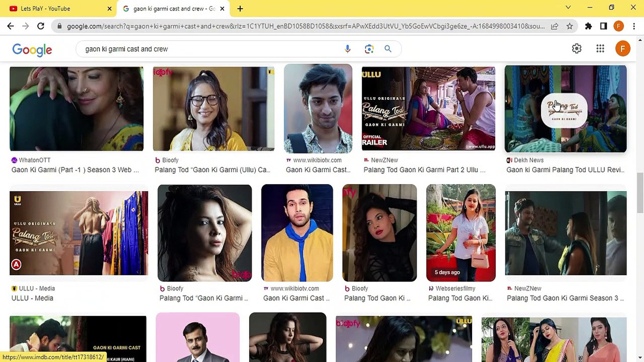Close the gaon ki garmi Google tab
The height and width of the screenshot is (362, 644).
(x=222, y=9)
